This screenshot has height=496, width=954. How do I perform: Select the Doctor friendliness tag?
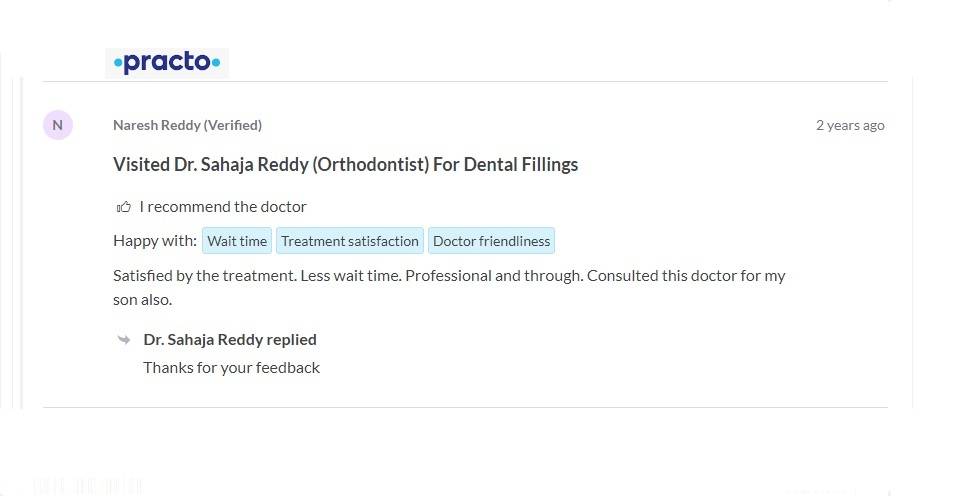click(x=491, y=241)
